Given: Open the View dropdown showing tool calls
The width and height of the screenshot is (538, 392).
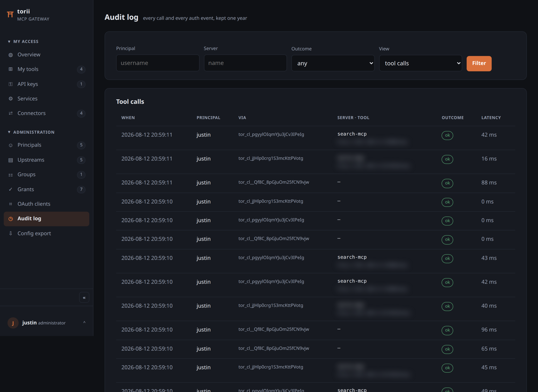Looking at the screenshot, I should pos(421,63).
